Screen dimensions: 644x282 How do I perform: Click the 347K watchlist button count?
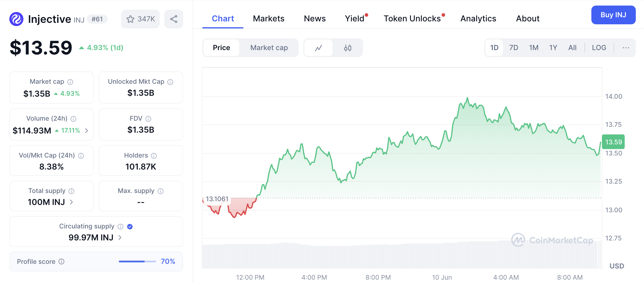coord(146,19)
